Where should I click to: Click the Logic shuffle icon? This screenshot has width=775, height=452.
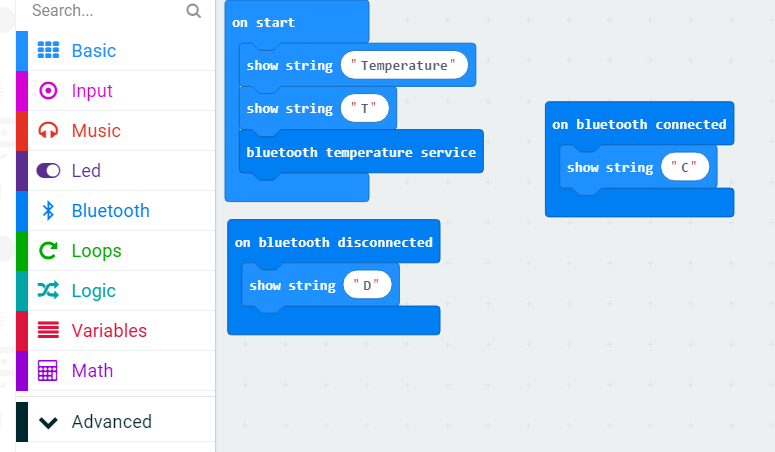coord(48,291)
